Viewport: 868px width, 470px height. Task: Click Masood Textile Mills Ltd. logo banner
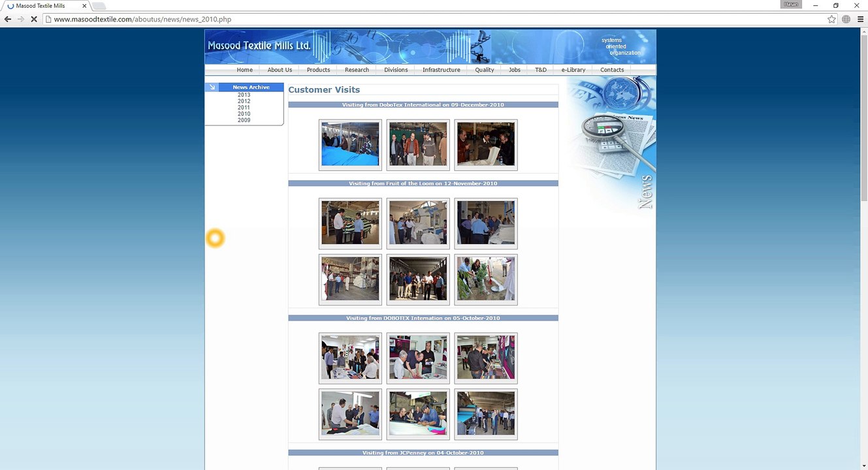click(259, 46)
